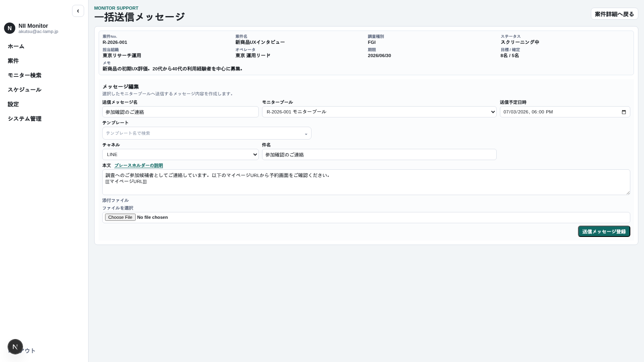Image resolution: width=644 pixels, height=362 pixels.
Task: Open the calendar picker in 送信予定日時
Action: tap(623, 112)
